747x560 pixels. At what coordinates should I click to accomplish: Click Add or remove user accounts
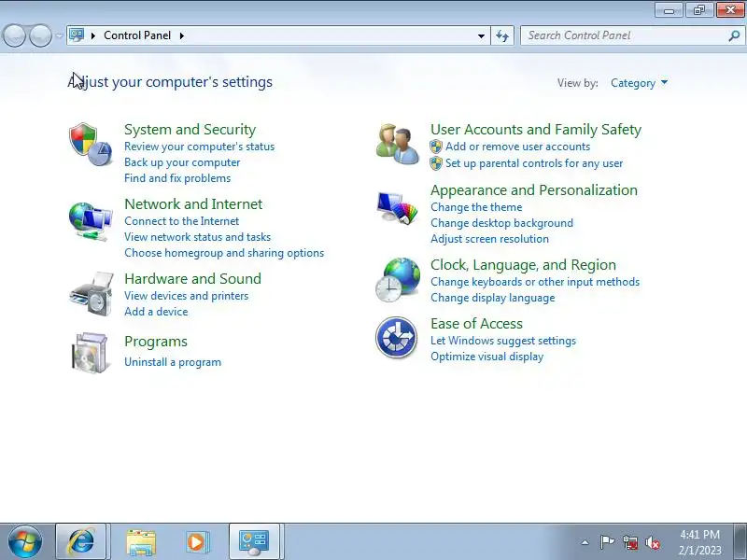tap(517, 147)
